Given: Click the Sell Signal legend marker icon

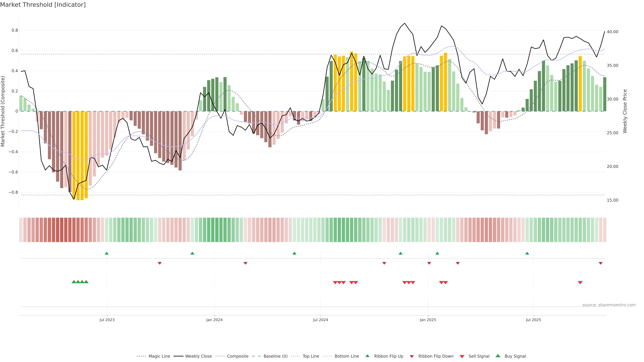Looking at the screenshot, I should point(462,356).
